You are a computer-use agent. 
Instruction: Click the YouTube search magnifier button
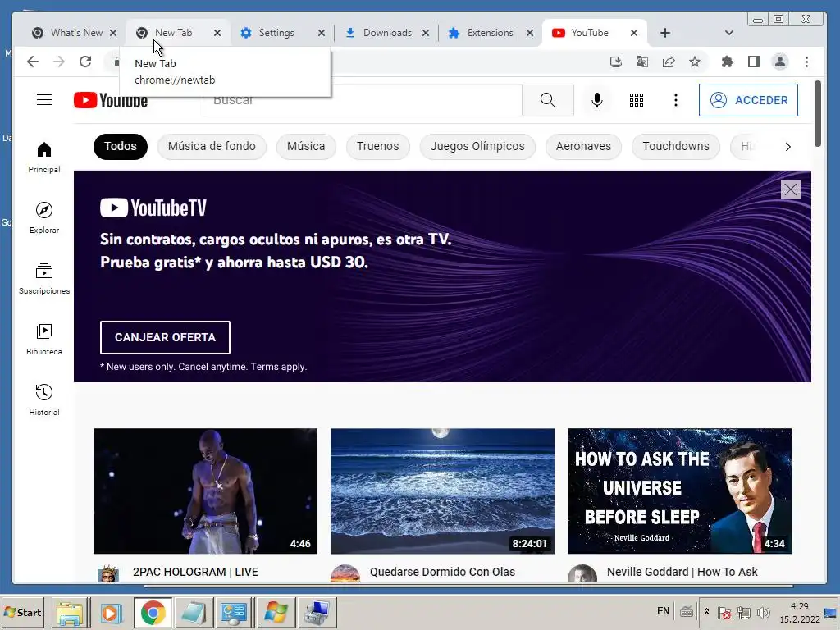[x=547, y=99]
